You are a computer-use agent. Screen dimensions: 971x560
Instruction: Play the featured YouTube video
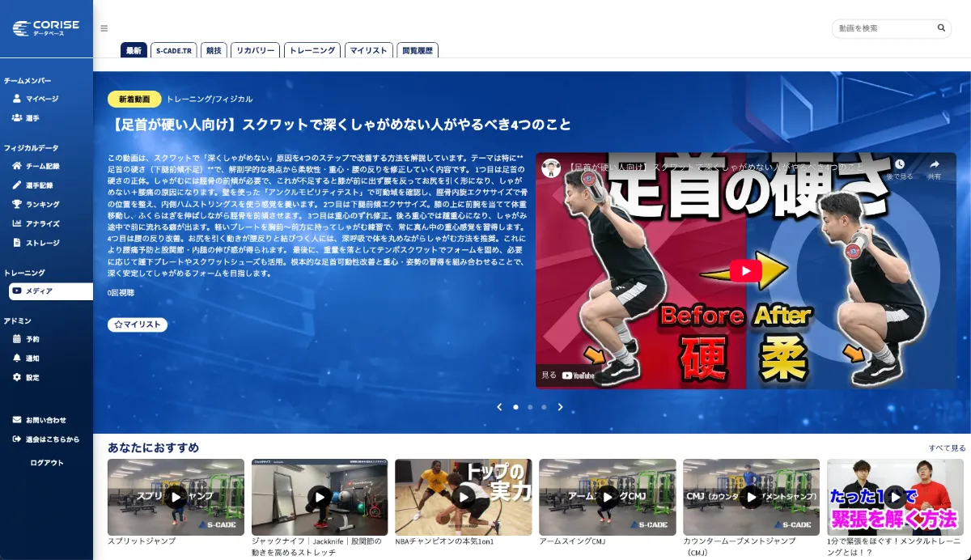click(x=745, y=270)
